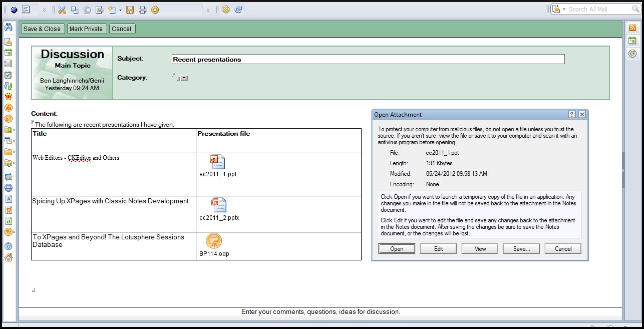Image resolution: width=644 pixels, height=329 pixels.
Task: Open the Home icon in left bookmark bar
Action: [x=9, y=257]
